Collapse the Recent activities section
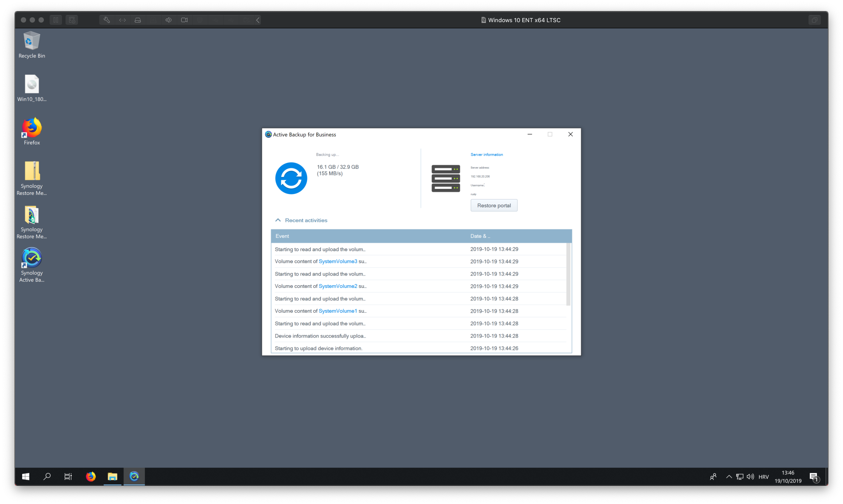The image size is (843, 504). (x=278, y=220)
